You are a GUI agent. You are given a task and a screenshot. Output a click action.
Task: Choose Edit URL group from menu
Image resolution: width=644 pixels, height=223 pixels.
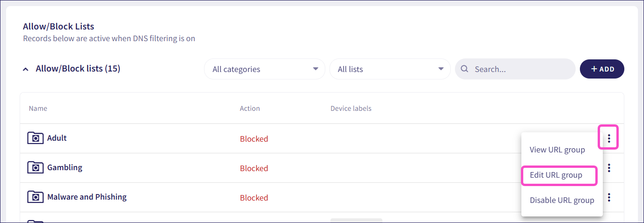[556, 175]
